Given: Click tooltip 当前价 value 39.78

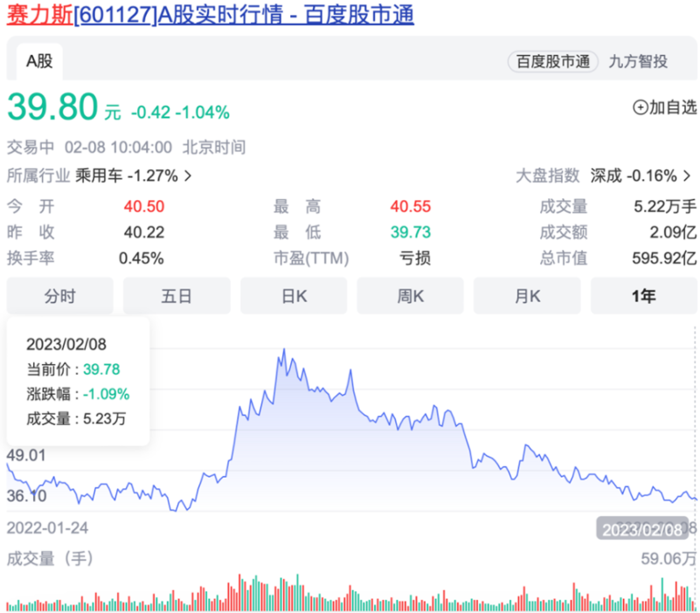Looking at the screenshot, I should pos(101,369).
